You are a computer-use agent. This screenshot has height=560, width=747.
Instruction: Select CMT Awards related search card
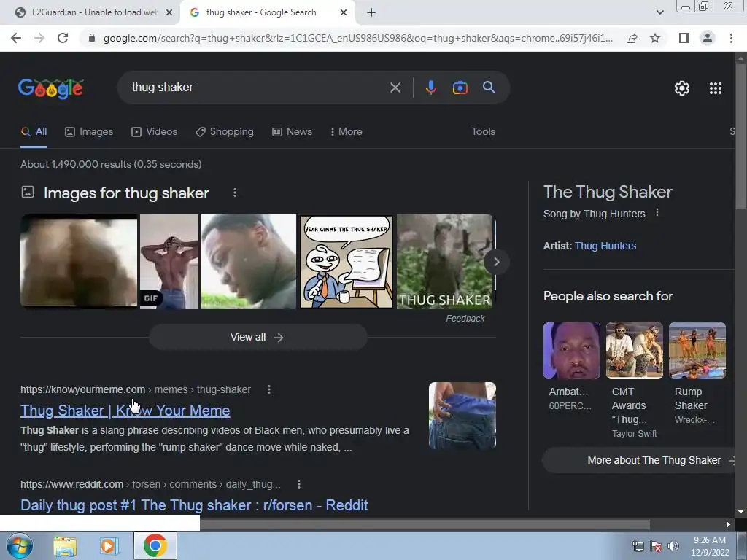(634, 380)
